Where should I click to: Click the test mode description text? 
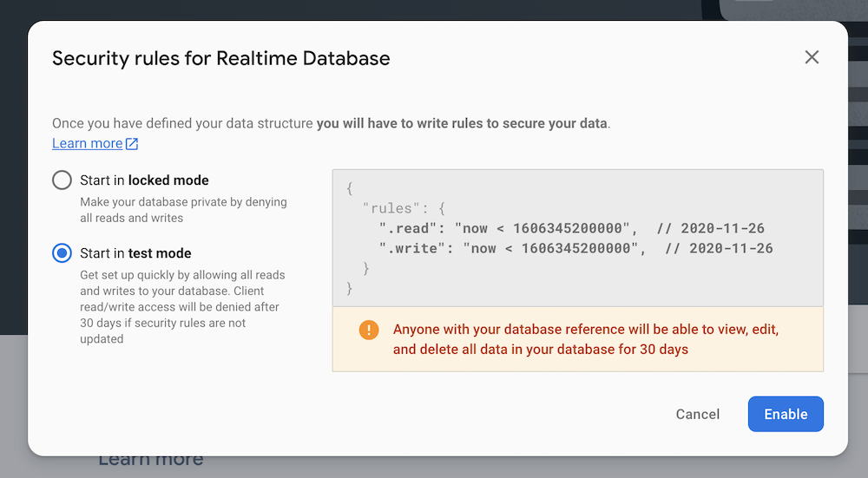coord(182,306)
